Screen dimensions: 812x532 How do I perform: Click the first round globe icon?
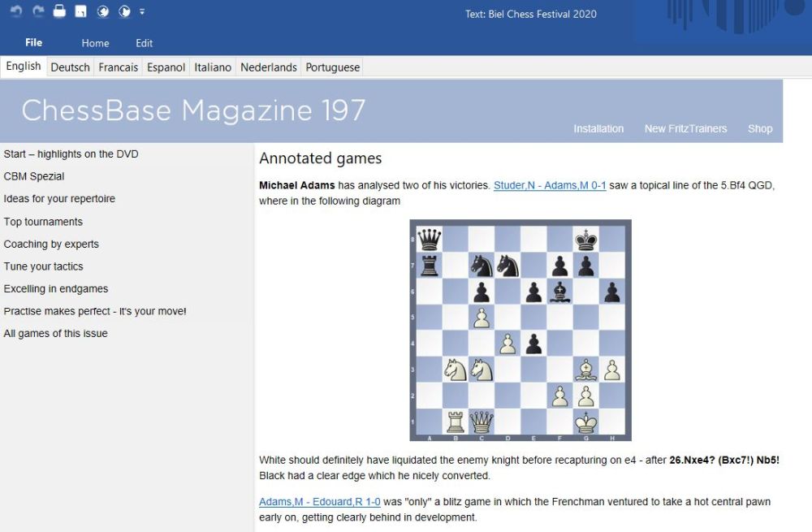tap(103, 11)
